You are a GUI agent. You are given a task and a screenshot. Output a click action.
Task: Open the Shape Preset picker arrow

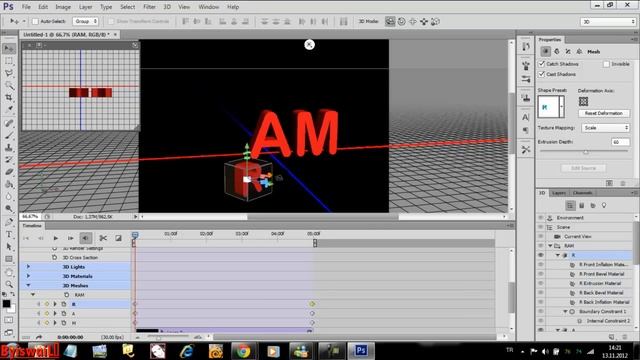pyautogui.click(x=562, y=107)
